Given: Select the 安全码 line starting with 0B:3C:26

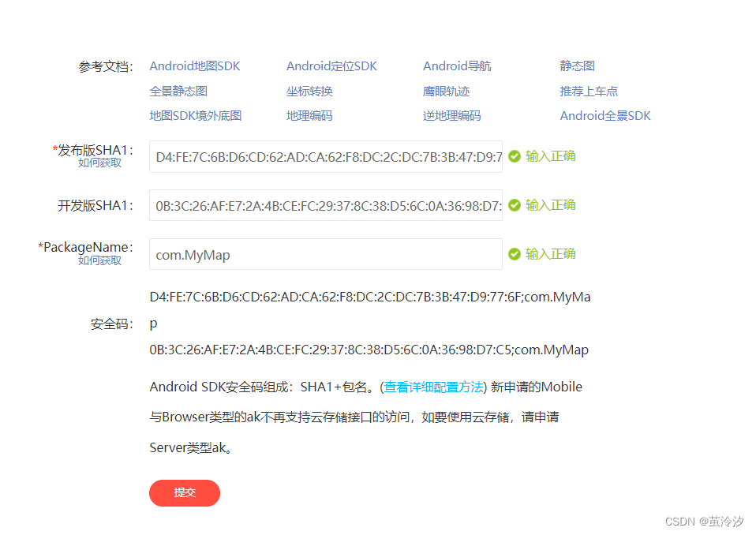Looking at the screenshot, I should coord(369,350).
